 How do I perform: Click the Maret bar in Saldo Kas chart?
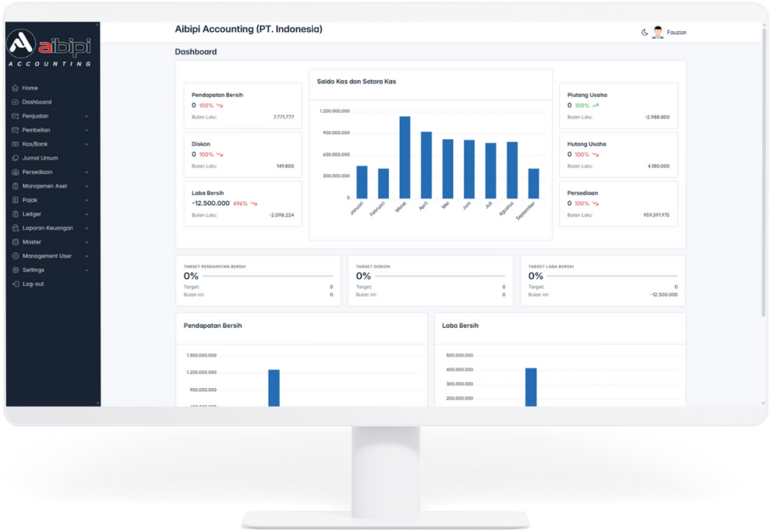pos(405,157)
